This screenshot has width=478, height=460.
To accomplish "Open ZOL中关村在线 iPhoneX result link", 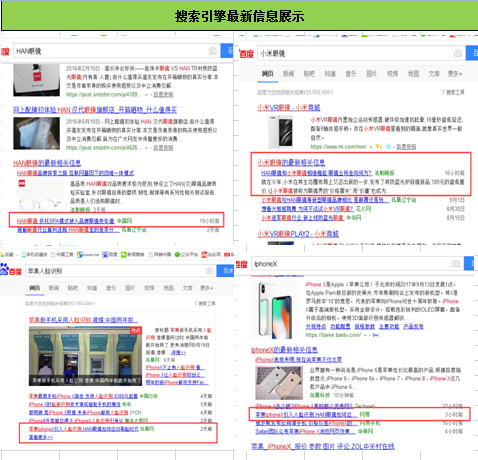I will tap(323, 446).
